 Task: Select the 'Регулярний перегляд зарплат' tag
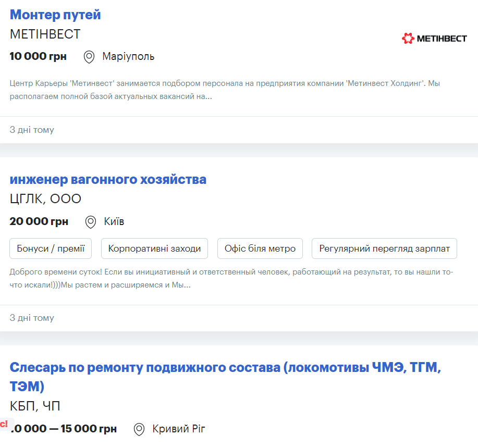tap(384, 248)
